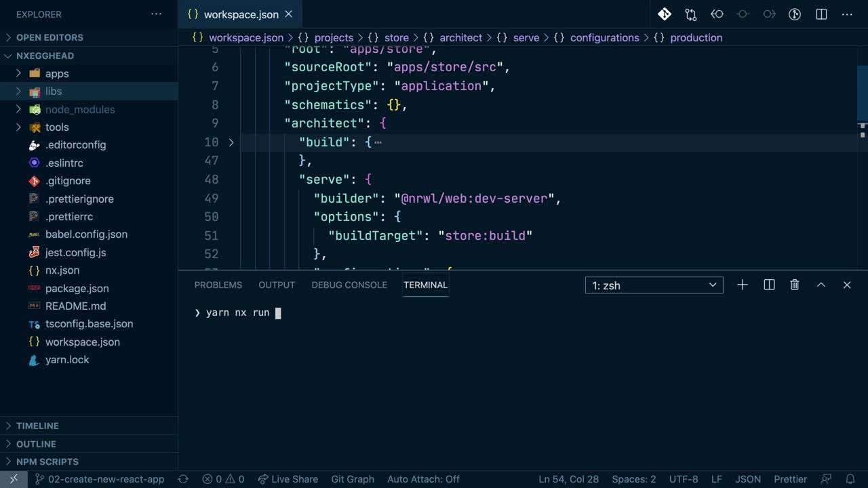This screenshot has width=868, height=488.
Task: Click 'Ln 54, Col 28' to go to line
Action: tap(568, 479)
